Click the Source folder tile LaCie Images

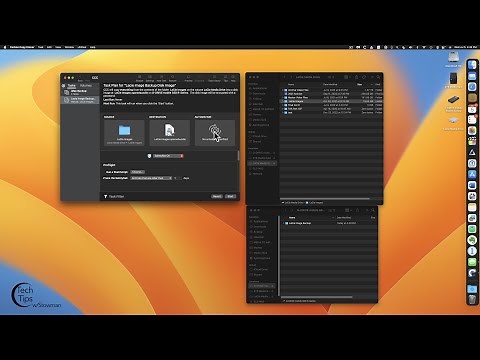(124, 133)
